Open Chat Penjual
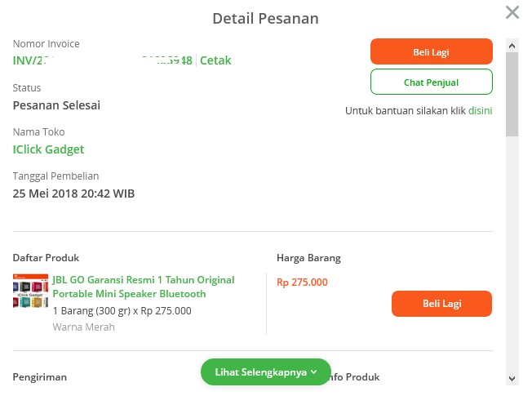 (x=432, y=82)
